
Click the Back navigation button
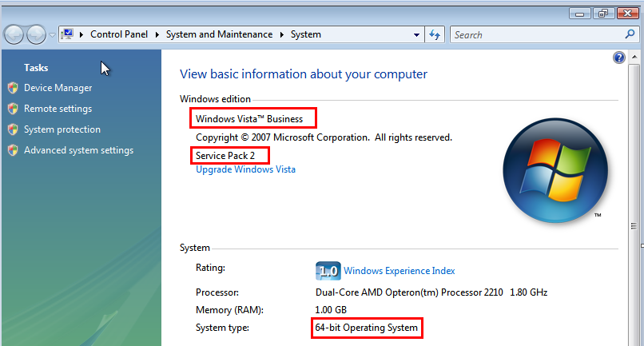[x=14, y=35]
